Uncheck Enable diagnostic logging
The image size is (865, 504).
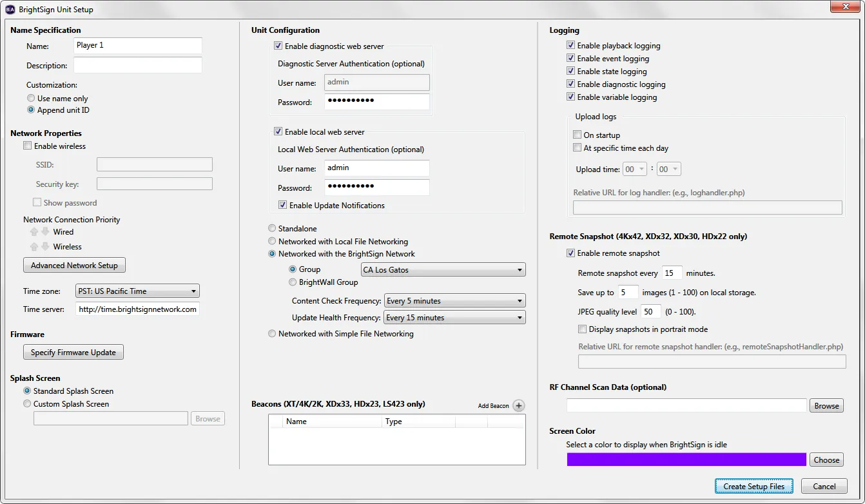tap(571, 84)
